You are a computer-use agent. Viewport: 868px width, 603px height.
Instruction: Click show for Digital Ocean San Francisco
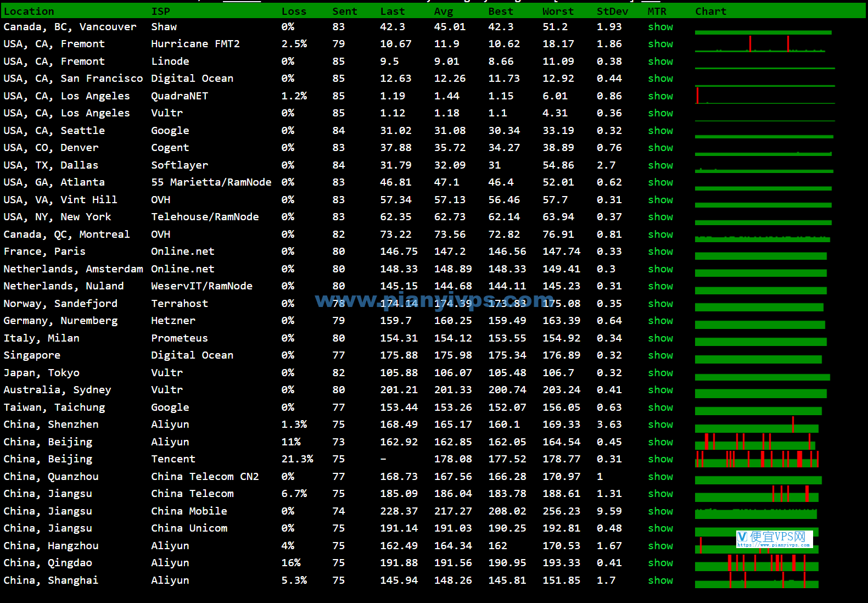coord(660,79)
